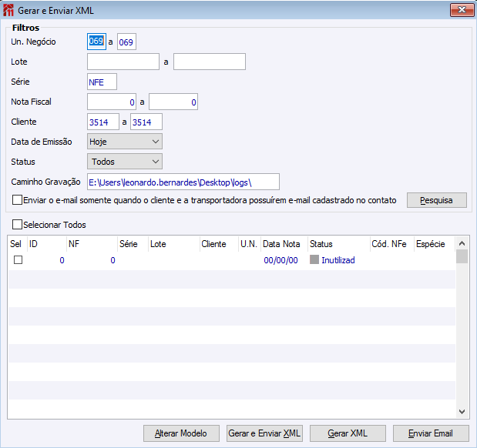Check the Selecionar Todos checkbox
Image resolution: width=477 pixels, height=448 pixels.
[17, 225]
